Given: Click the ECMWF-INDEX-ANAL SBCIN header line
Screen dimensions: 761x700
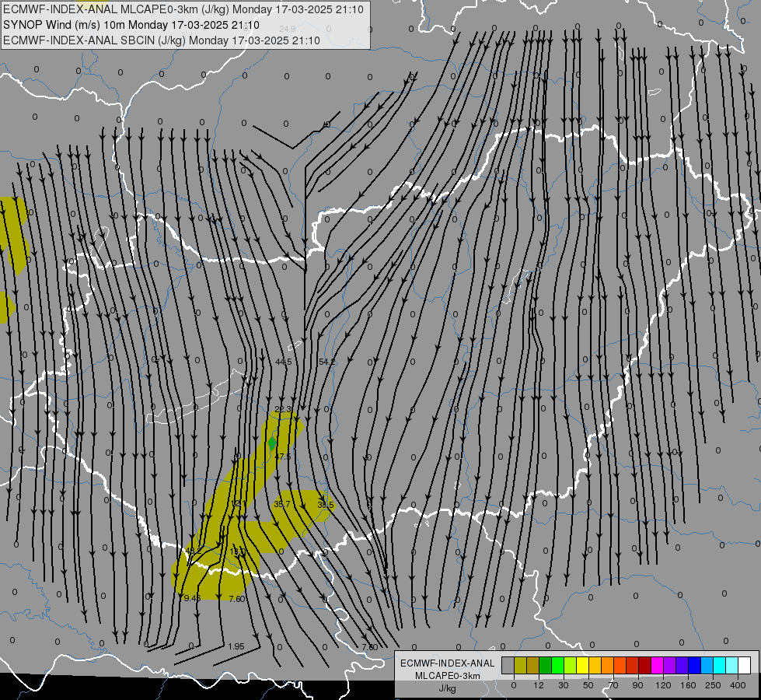Looking at the screenshot, I should click(x=162, y=40).
